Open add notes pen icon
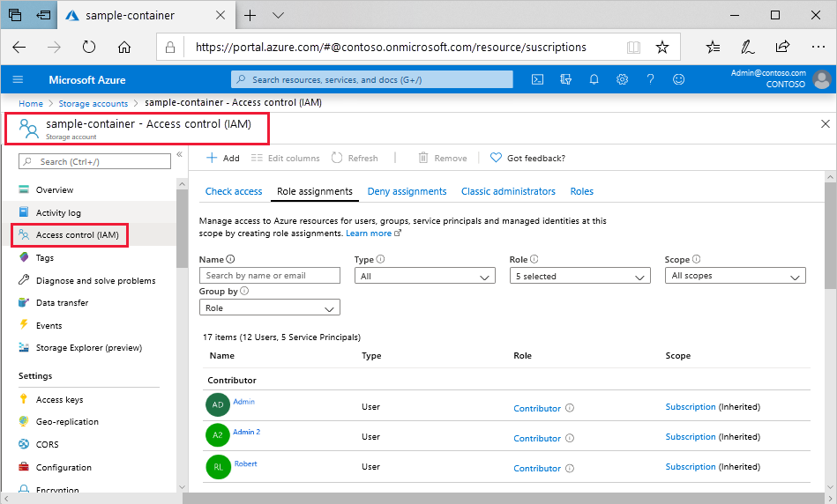This screenshot has height=504, width=837. click(747, 47)
